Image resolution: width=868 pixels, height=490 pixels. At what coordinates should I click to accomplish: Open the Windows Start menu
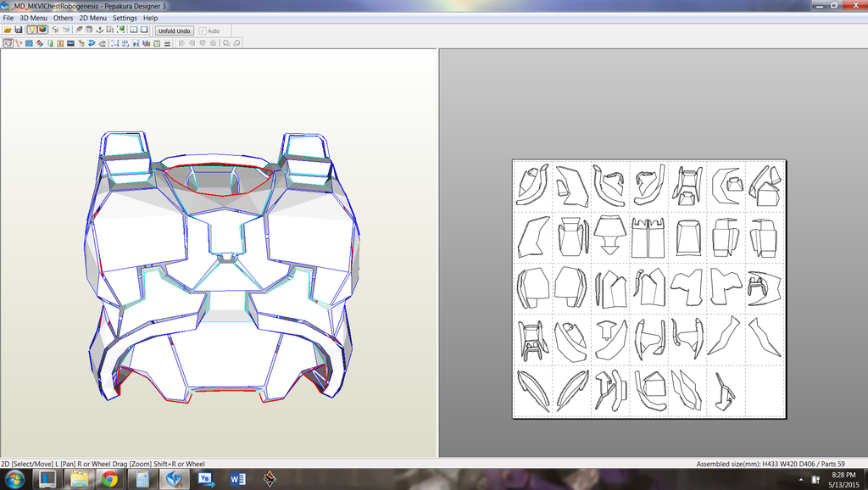point(14,479)
